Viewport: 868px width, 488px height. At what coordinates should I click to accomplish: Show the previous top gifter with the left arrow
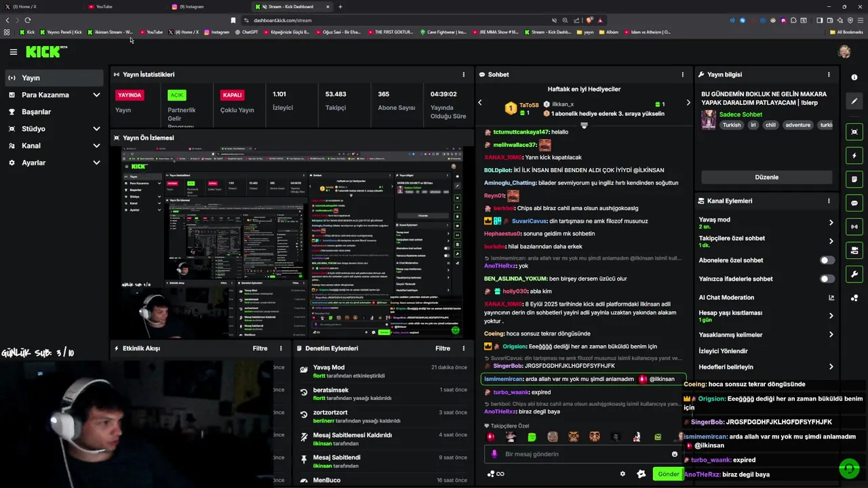[x=480, y=103]
